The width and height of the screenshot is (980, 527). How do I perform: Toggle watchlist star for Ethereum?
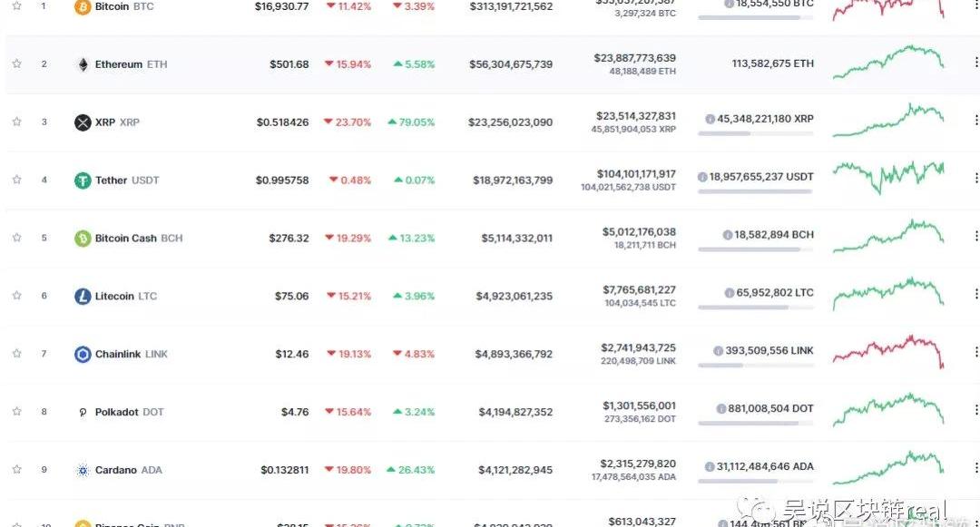click(17, 63)
